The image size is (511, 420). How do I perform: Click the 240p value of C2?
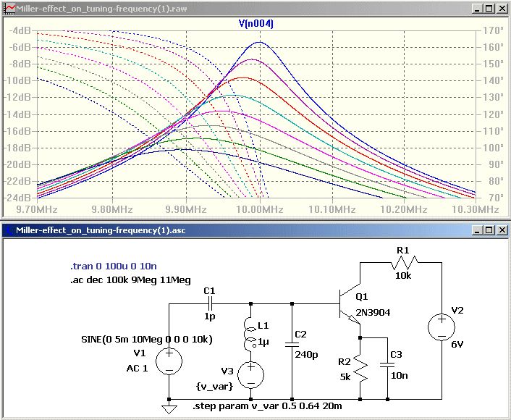pyautogui.click(x=306, y=354)
